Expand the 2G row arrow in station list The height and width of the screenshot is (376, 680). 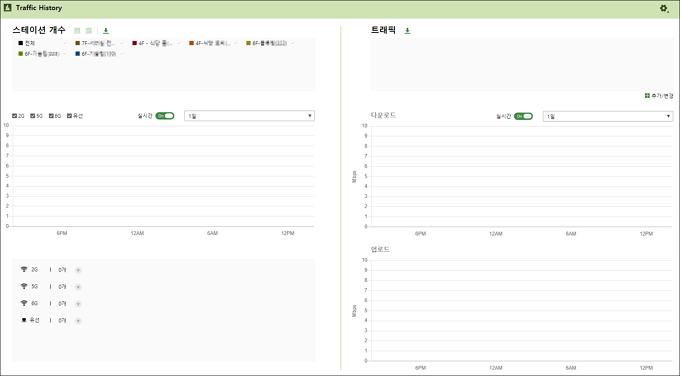(x=78, y=270)
